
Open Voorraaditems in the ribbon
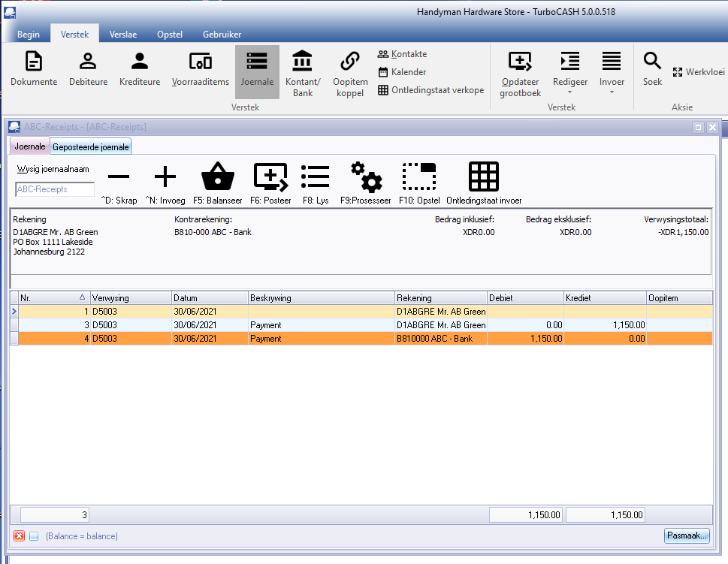pyautogui.click(x=200, y=69)
